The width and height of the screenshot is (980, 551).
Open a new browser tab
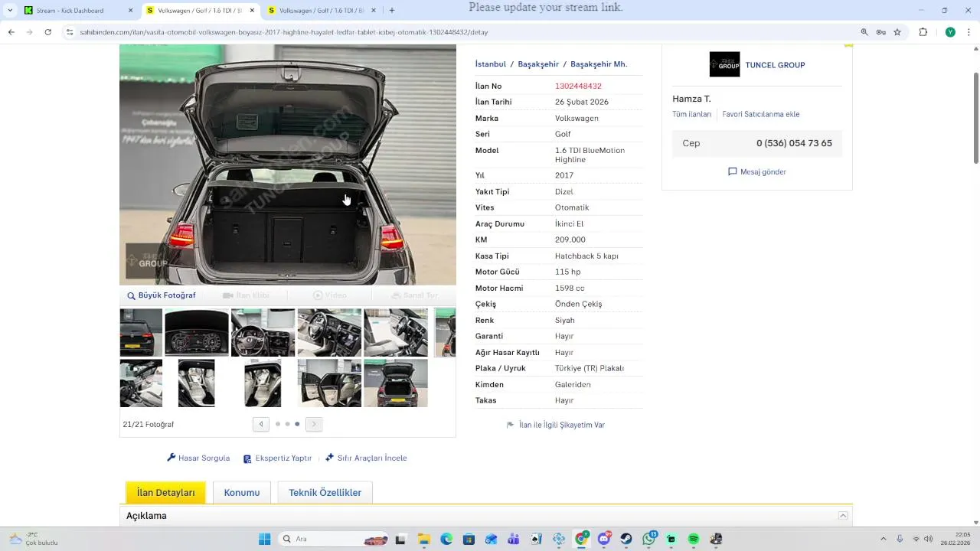pyautogui.click(x=392, y=11)
